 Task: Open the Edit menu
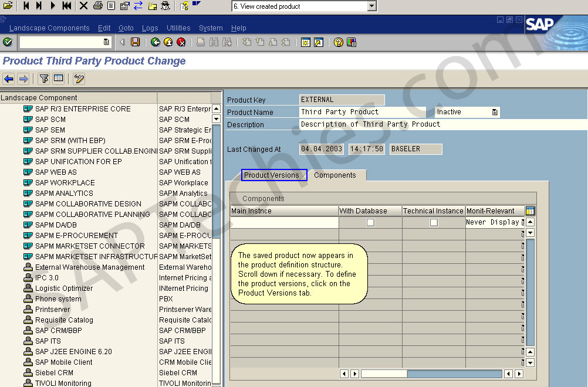coord(104,28)
